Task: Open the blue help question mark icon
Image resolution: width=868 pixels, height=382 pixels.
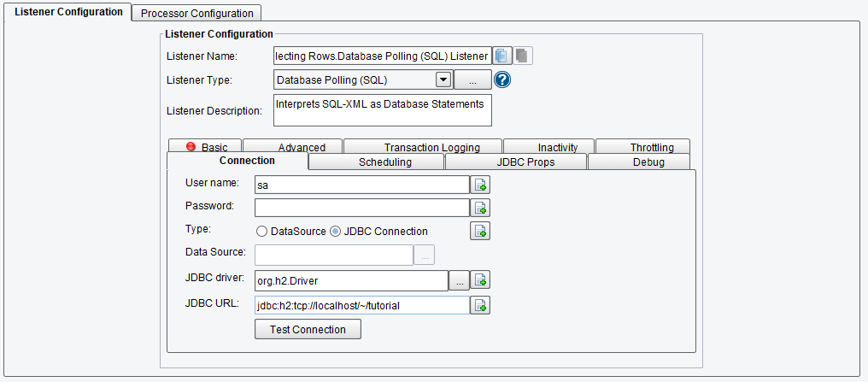Action: pos(502,79)
